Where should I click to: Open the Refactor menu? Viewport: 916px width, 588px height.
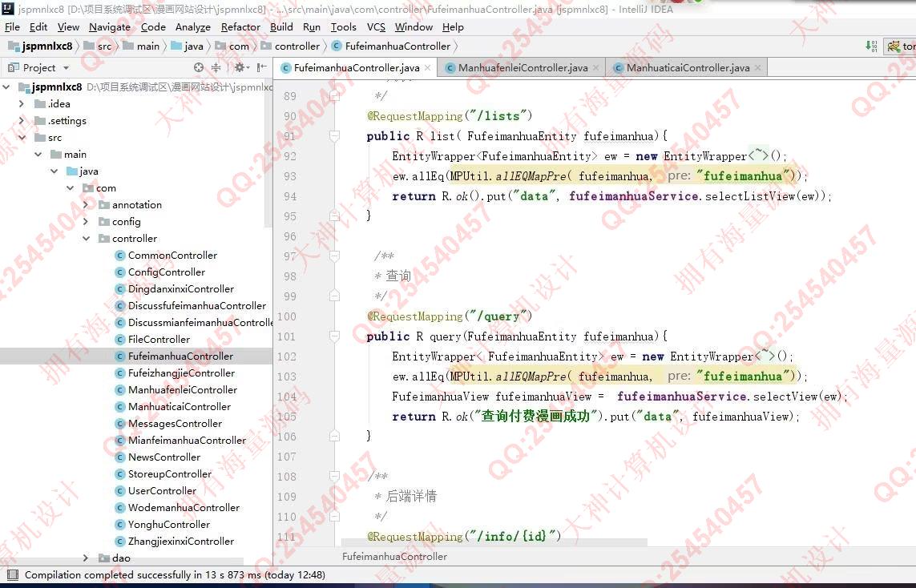point(240,27)
